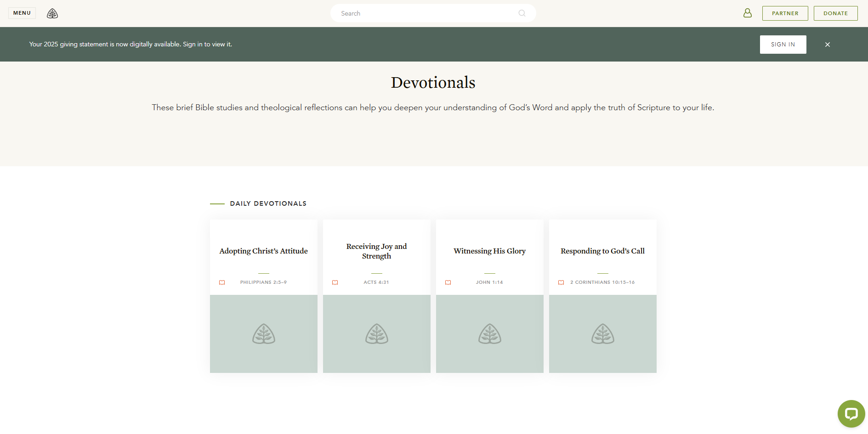Click SIGN IN on the banner

(x=783, y=45)
